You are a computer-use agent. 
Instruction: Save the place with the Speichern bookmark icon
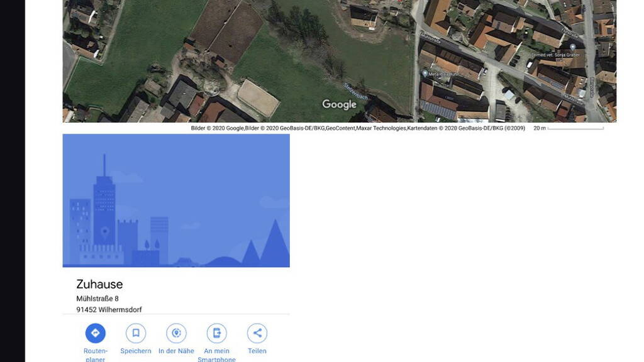pos(136,333)
